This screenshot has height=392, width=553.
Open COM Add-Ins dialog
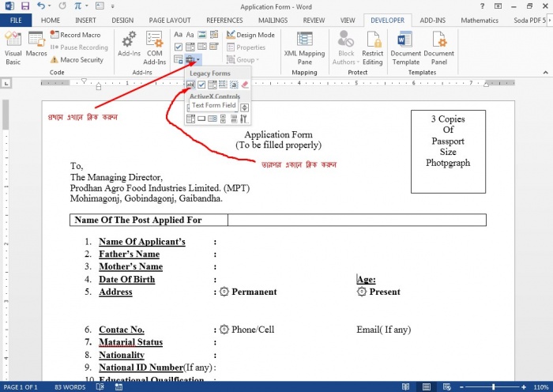(x=155, y=47)
